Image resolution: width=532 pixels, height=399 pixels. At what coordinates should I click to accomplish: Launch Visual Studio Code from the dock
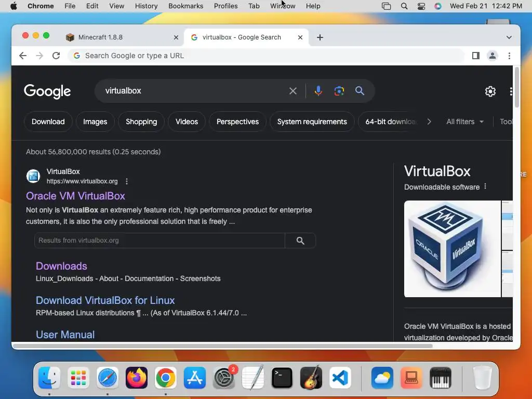pyautogui.click(x=340, y=378)
